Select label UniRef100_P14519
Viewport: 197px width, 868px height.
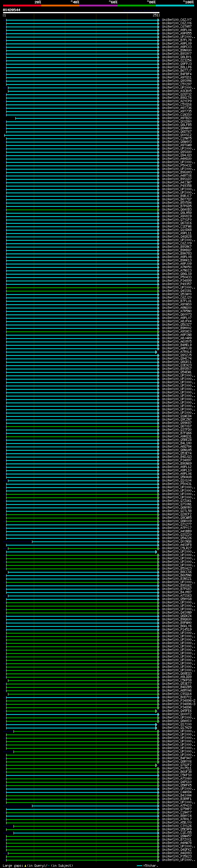point(177,629)
